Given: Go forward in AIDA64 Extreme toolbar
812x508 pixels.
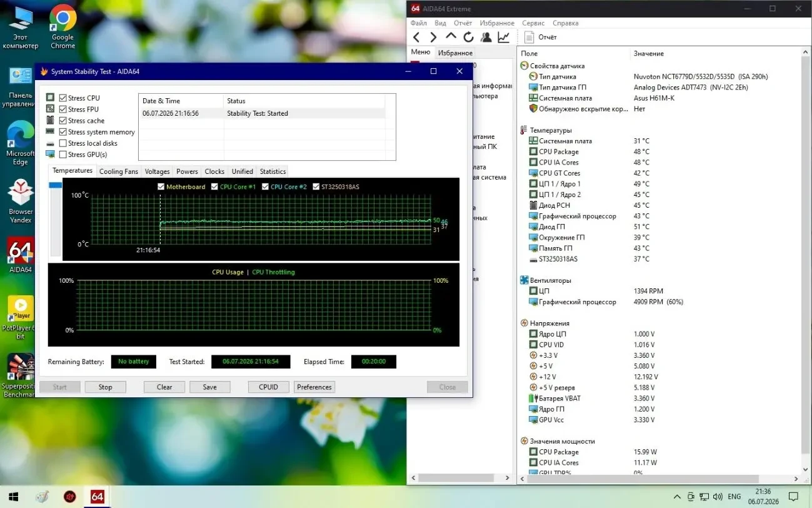Looking at the screenshot, I should (x=433, y=38).
